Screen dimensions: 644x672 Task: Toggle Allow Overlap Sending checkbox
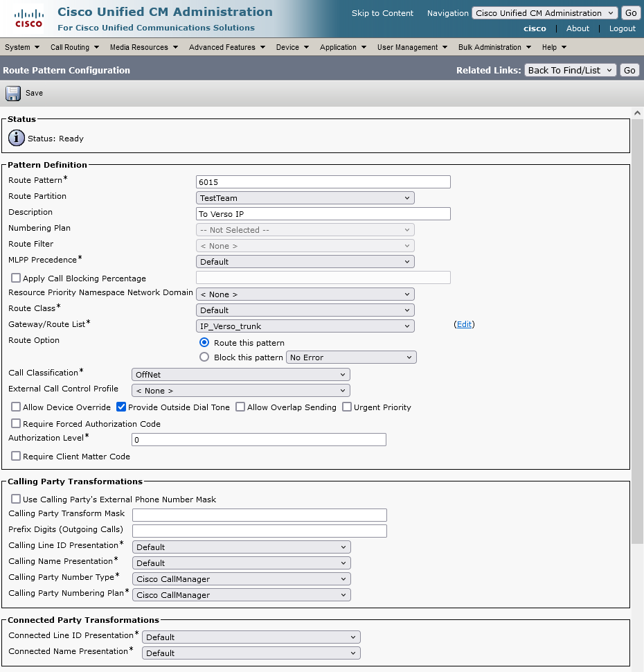pyautogui.click(x=240, y=407)
